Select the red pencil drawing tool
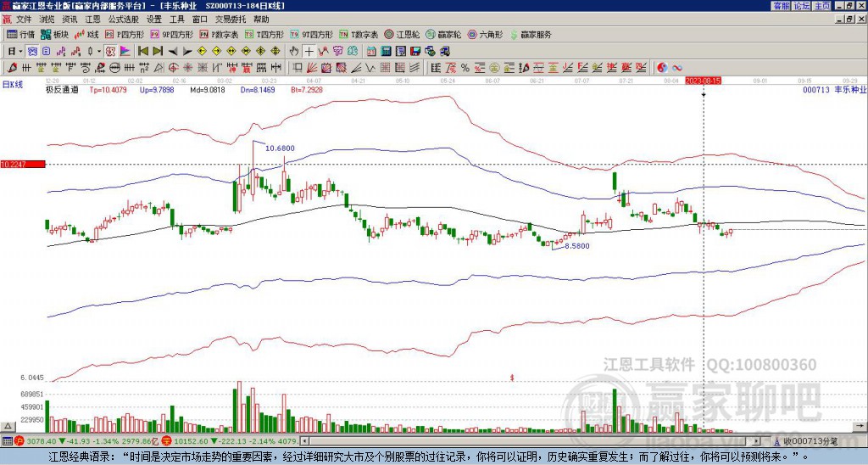868x465 pixels. tap(12, 68)
